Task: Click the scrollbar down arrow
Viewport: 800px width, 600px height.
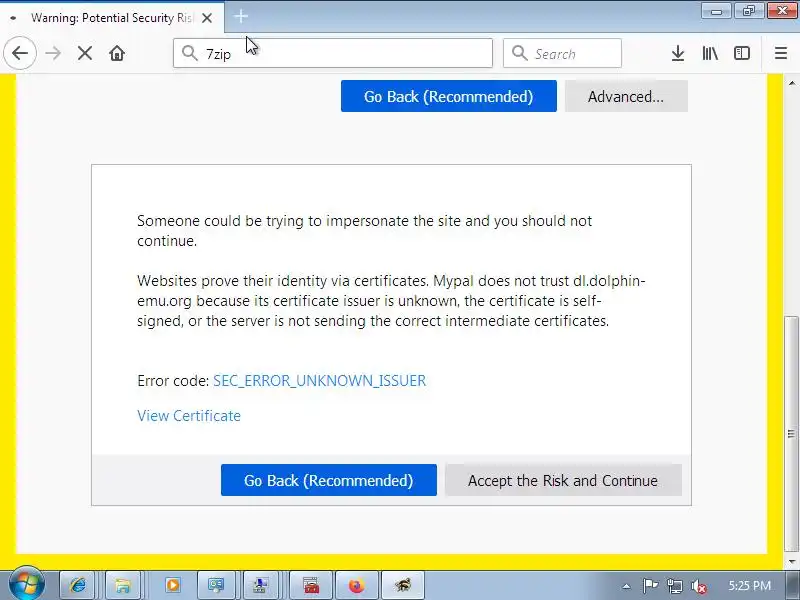Action: (x=791, y=562)
